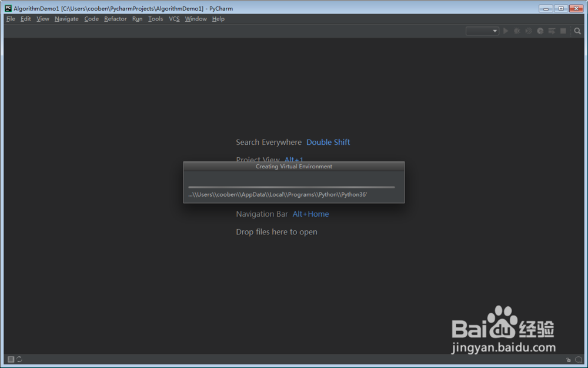Click the Double Shift shortcut text
The image size is (588, 368).
coord(328,142)
